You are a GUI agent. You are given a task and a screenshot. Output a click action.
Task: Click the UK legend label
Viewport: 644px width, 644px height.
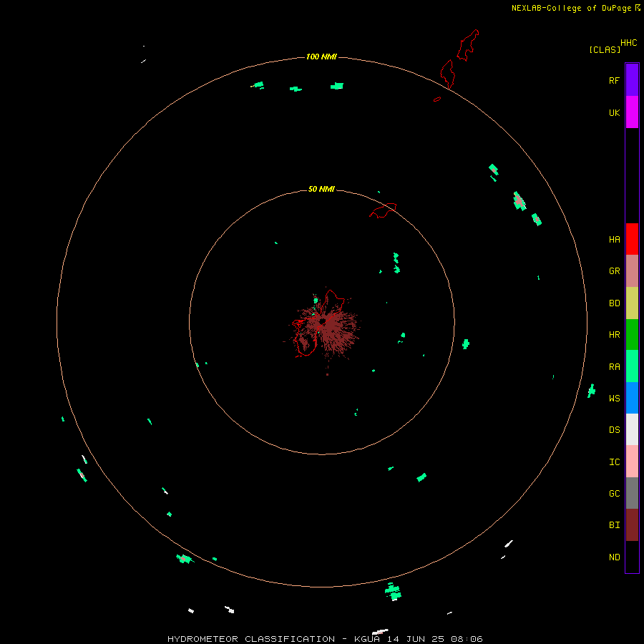tap(614, 112)
